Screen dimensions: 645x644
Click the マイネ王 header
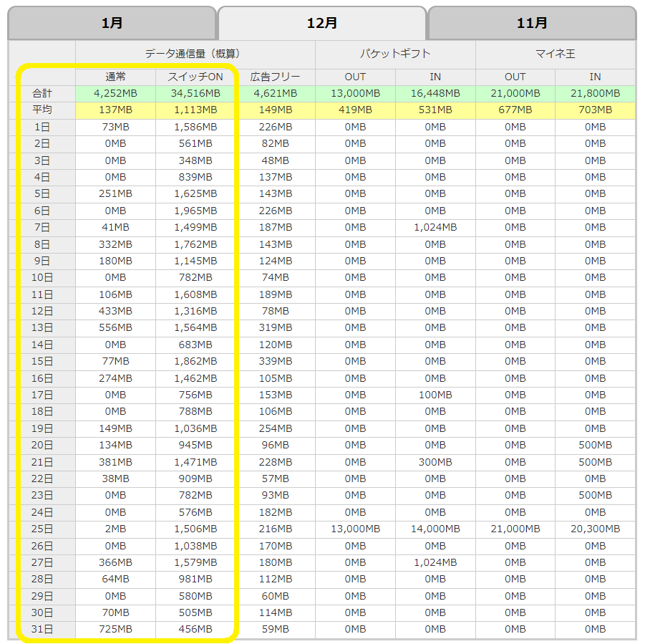(x=556, y=54)
